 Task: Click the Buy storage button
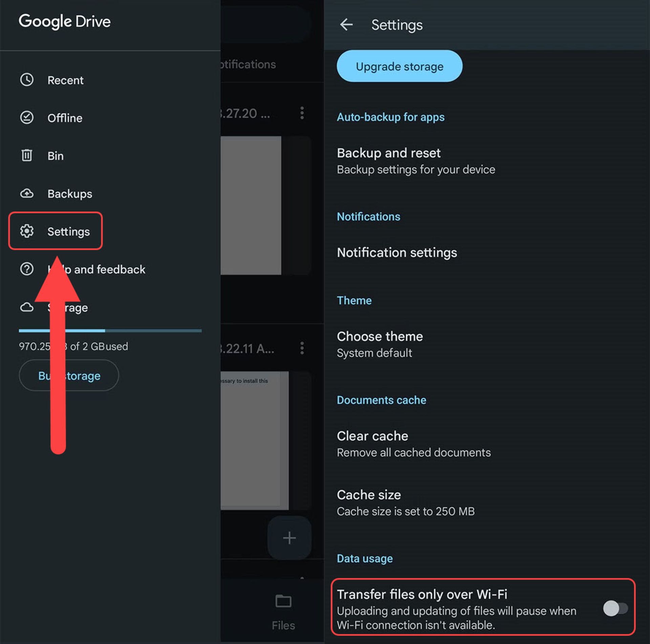point(69,375)
